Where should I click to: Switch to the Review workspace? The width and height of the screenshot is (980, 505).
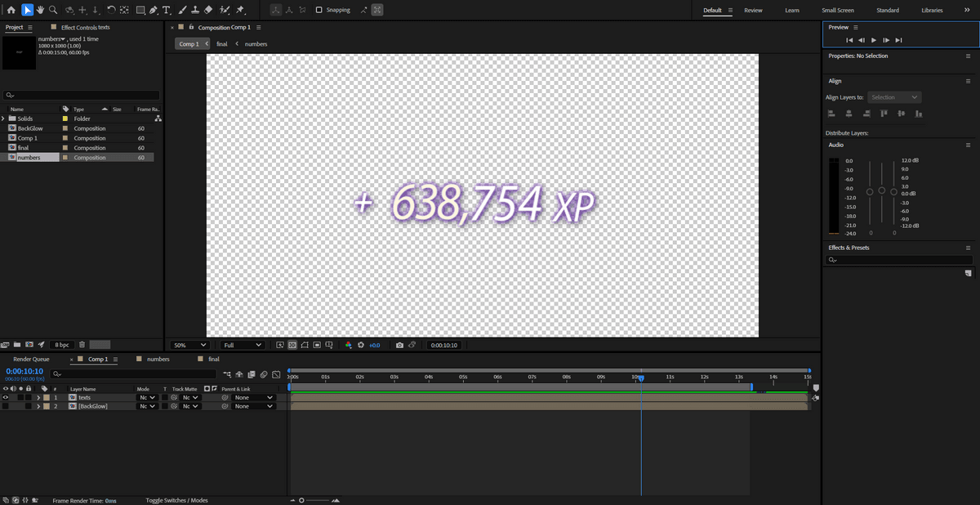click(753, 10)
